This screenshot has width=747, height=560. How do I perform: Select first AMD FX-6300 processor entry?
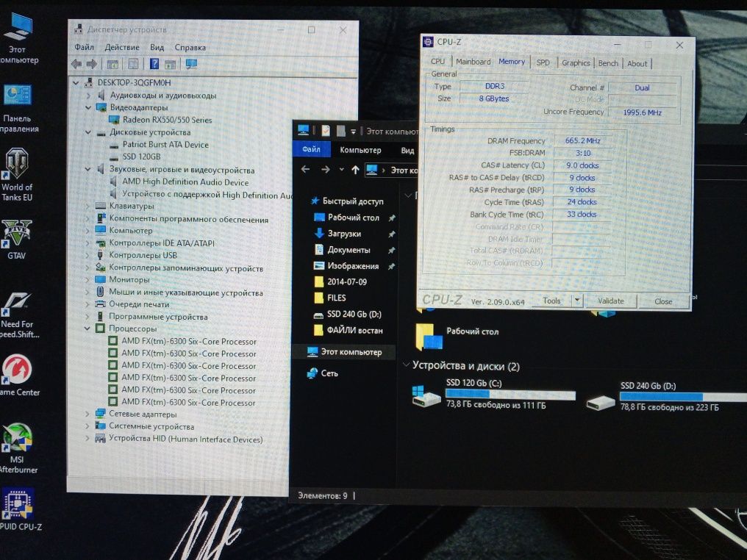[189, 342]
